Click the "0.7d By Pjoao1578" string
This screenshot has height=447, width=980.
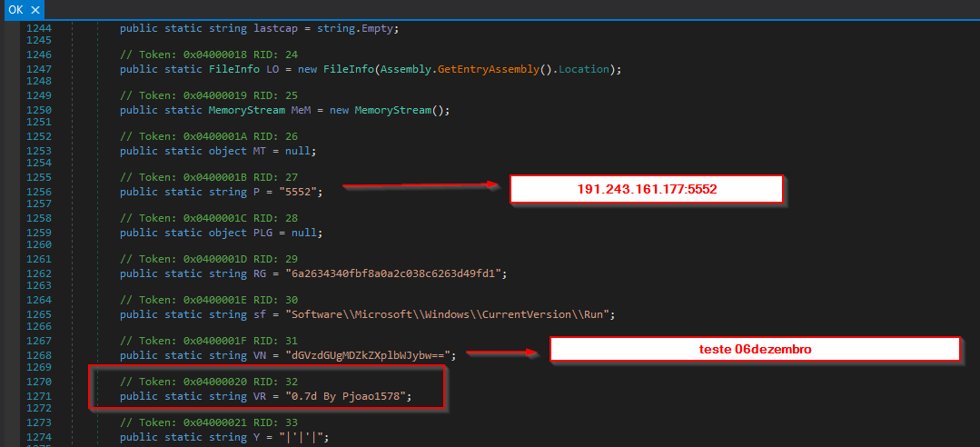point(347,396)
